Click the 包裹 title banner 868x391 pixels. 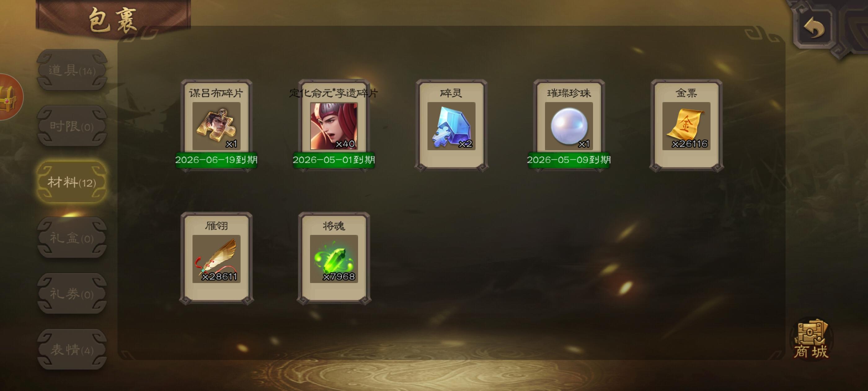click(x=113, y=20)
